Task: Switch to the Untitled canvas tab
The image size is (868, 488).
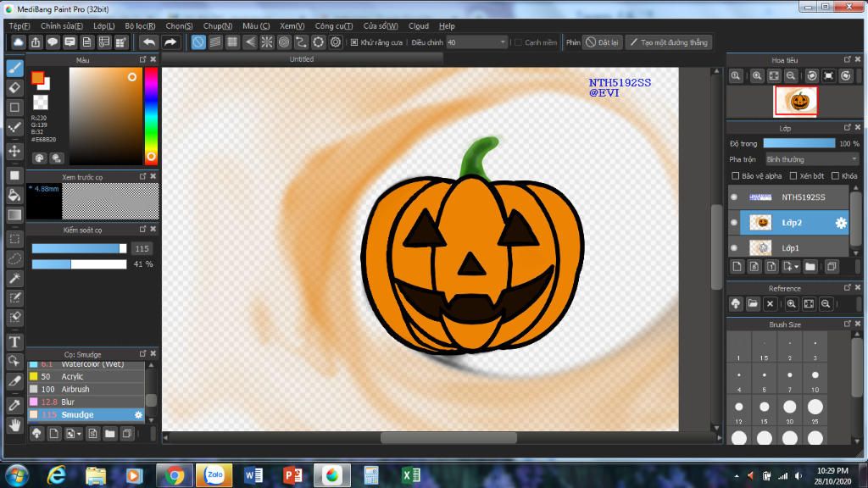Action: click(302, 59)
